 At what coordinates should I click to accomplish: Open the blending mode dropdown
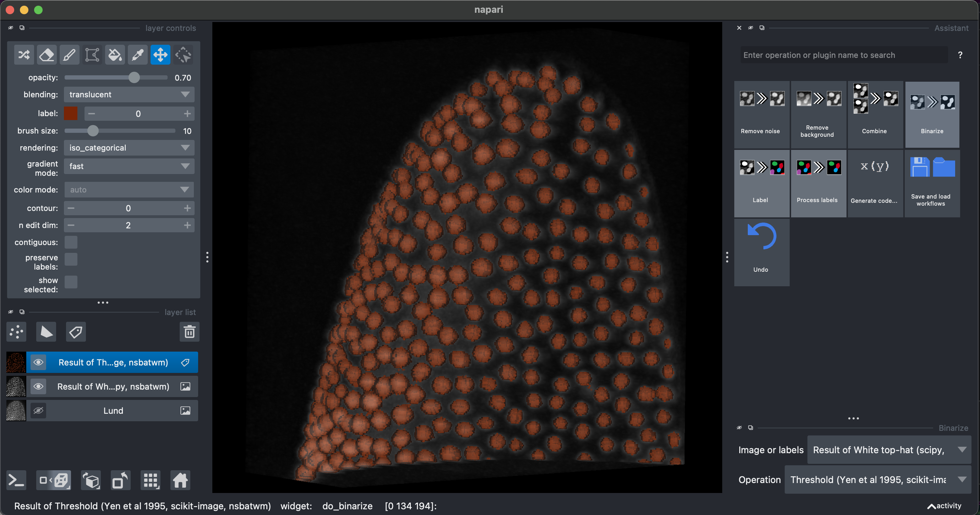[x=129, y=94]
